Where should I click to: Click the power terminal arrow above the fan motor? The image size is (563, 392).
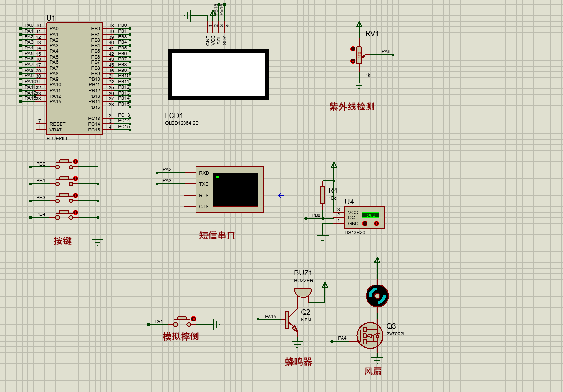point(377,260)
